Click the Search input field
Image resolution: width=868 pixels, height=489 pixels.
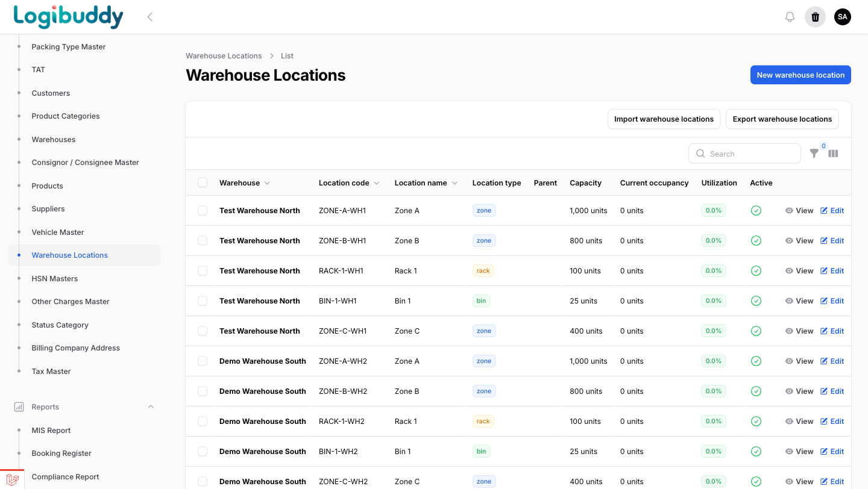tap(744, 154)
